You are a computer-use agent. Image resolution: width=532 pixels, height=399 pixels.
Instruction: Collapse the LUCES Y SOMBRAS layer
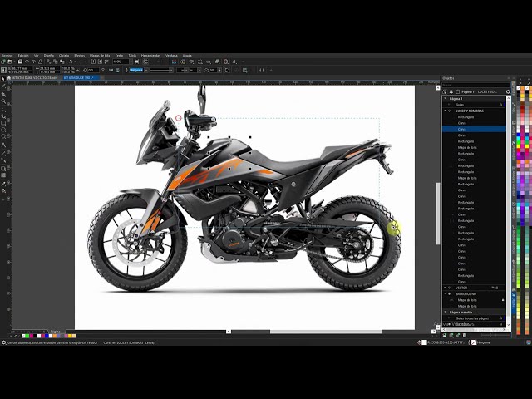[445, 111]
